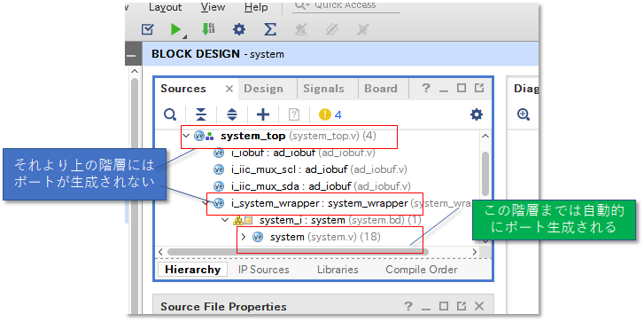The height and width of the screenshot is (322, 644).
Task: Minimize the Sources panel
Action: (x=444, y=90)
